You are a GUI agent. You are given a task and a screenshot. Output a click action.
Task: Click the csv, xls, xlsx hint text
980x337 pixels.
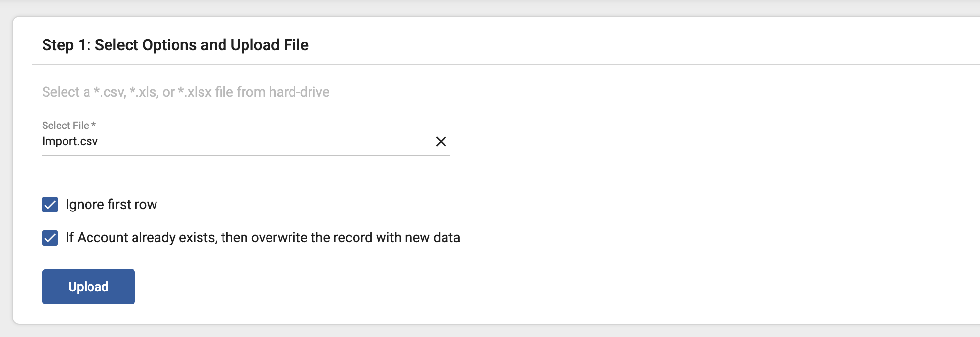(185, 92)
